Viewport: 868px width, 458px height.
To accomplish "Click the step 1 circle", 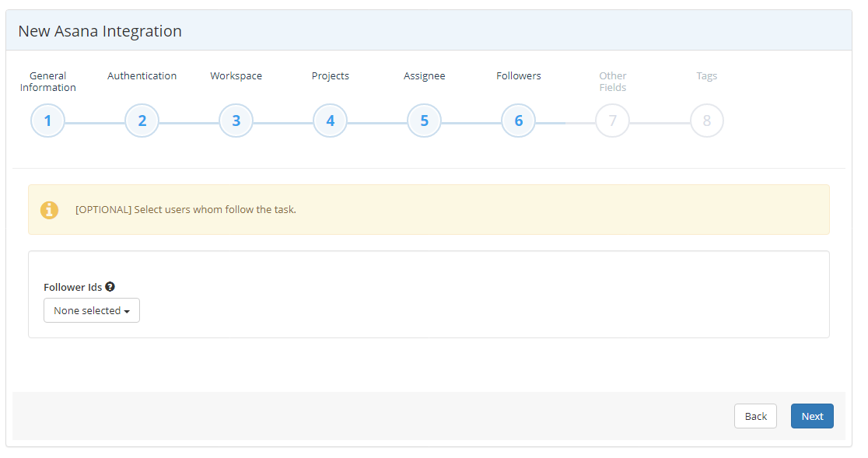I will click(47, 121).
